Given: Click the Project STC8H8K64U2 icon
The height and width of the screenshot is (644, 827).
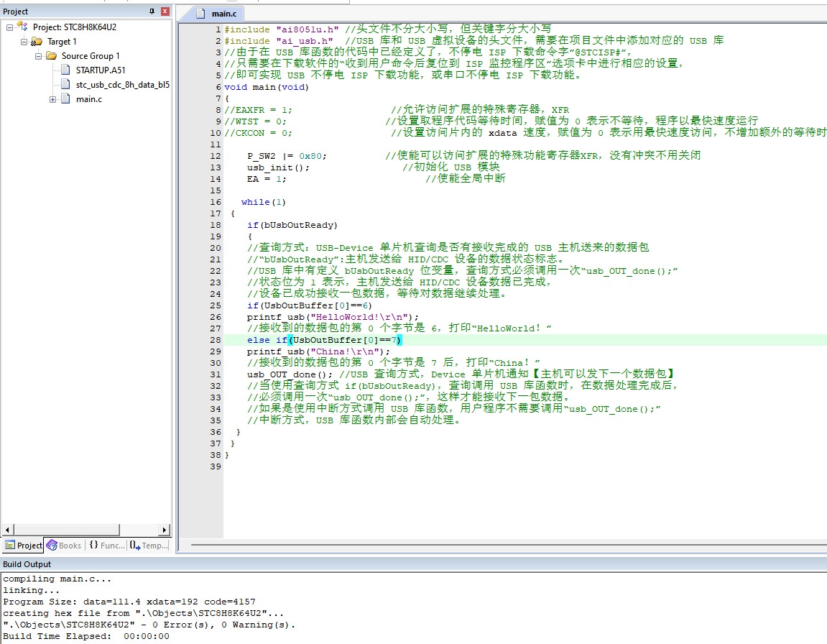Looking at the screenshot, I should [22, 27].
